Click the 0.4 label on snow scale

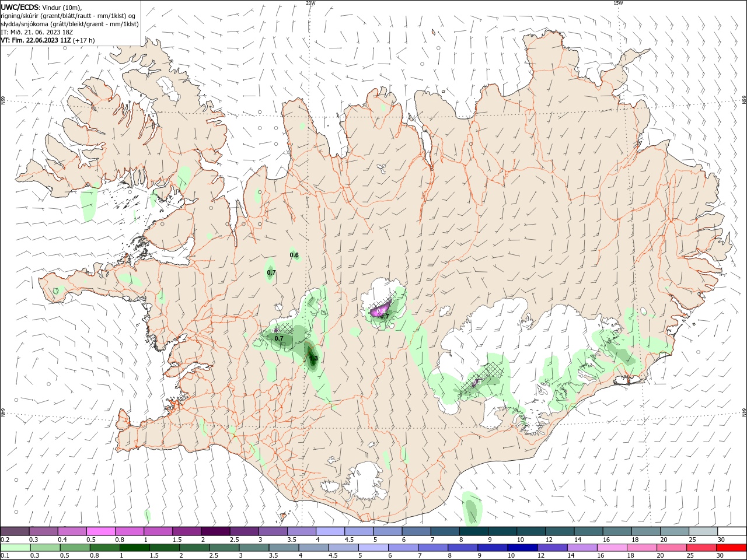pos(62,540)
